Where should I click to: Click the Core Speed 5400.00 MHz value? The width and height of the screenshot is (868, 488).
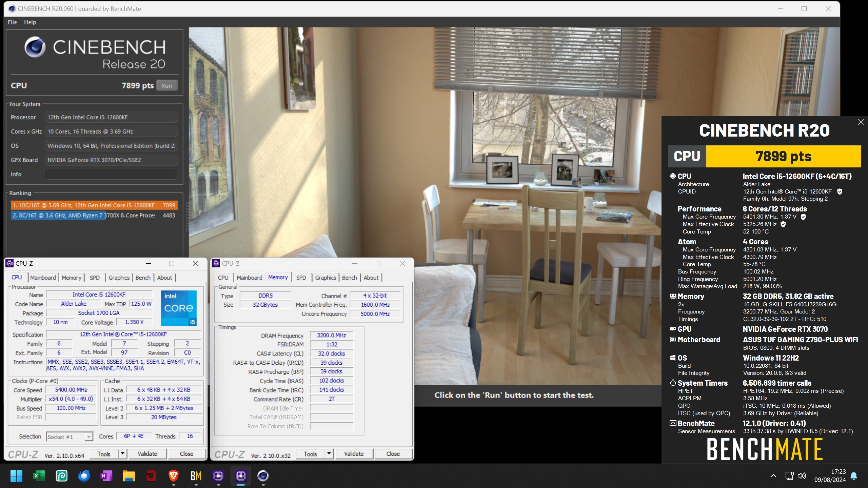point(71,390)
